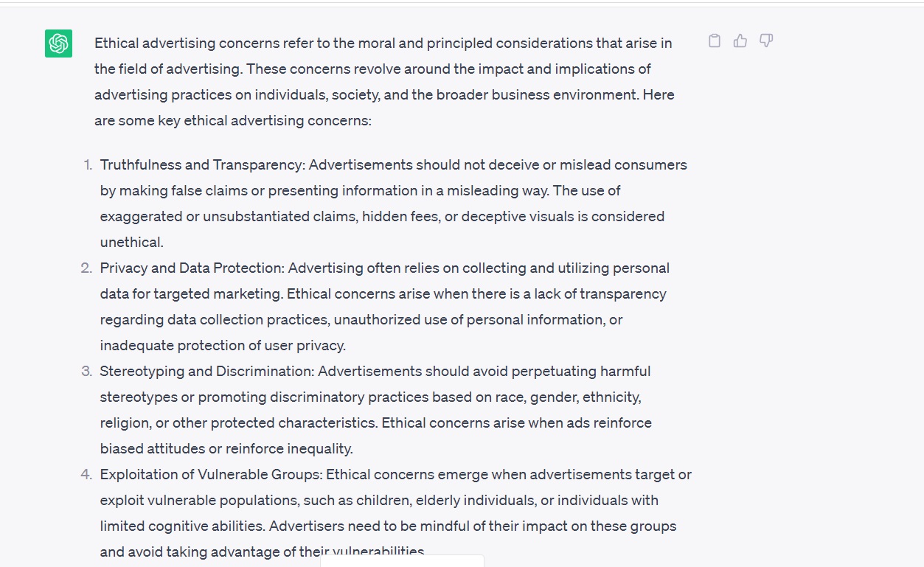Click the "Privacy and Data Protection" list heading
The image size is (924, 567).
192,268
